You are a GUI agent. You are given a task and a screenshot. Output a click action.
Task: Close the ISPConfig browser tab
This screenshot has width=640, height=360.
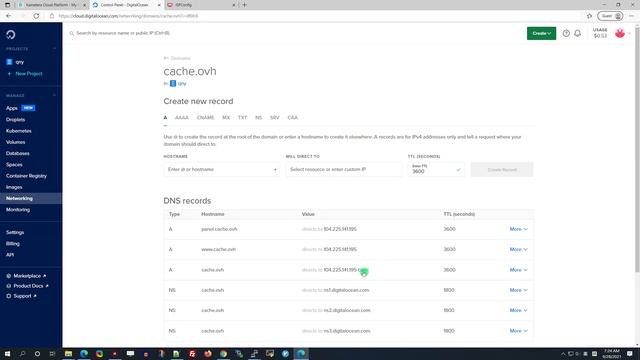234,5
